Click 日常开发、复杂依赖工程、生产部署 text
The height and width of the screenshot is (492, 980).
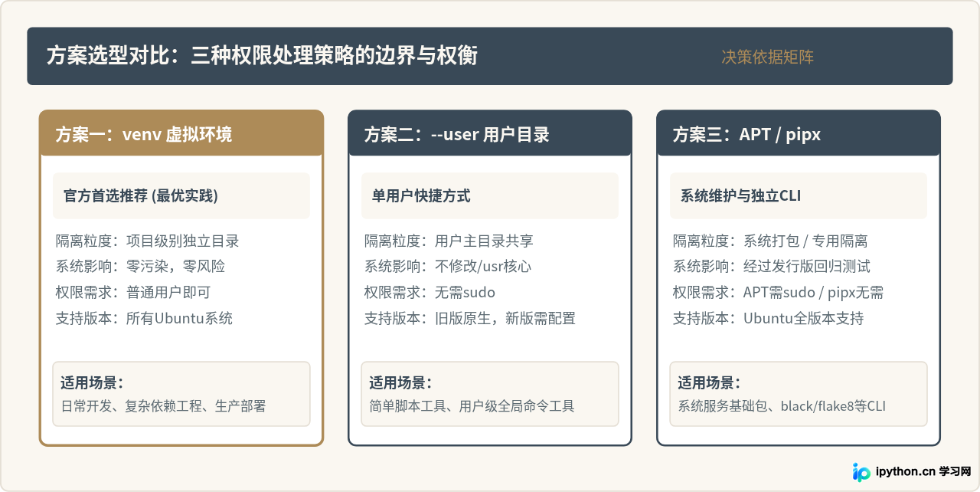click(164, 406)
